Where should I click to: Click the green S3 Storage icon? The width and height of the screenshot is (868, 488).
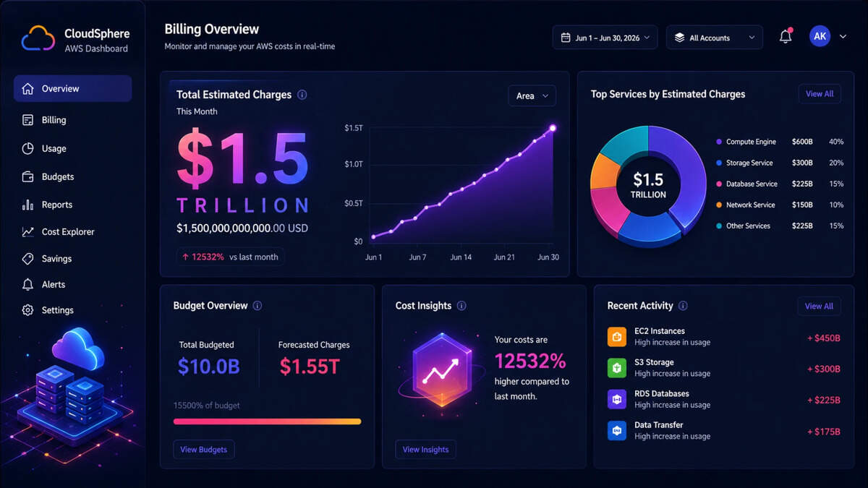[617, 368]
